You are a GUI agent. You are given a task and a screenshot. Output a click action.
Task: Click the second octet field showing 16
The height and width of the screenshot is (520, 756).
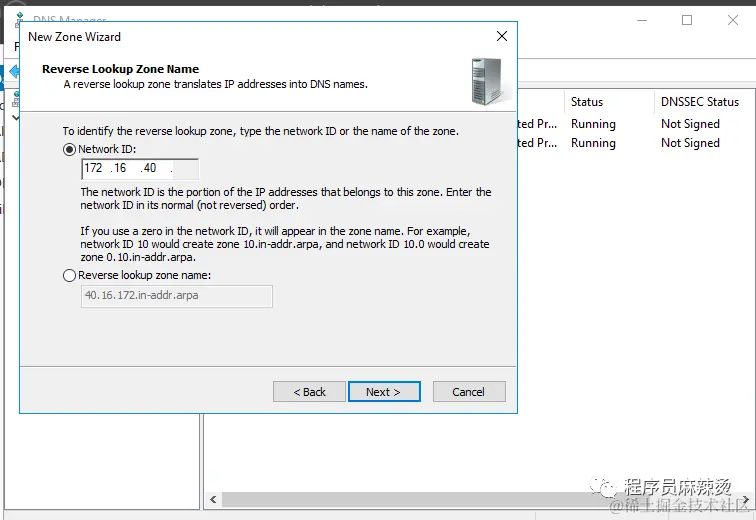point(120,168)
